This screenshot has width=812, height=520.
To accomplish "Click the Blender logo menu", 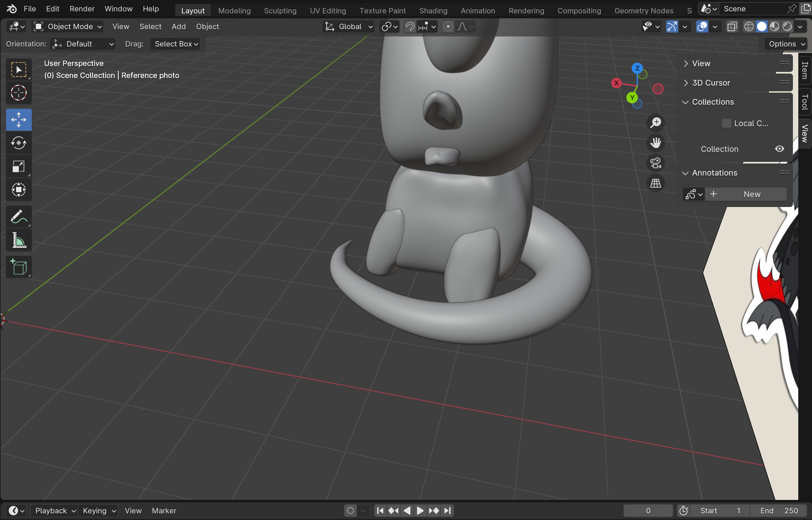I will tap(11, 9).
